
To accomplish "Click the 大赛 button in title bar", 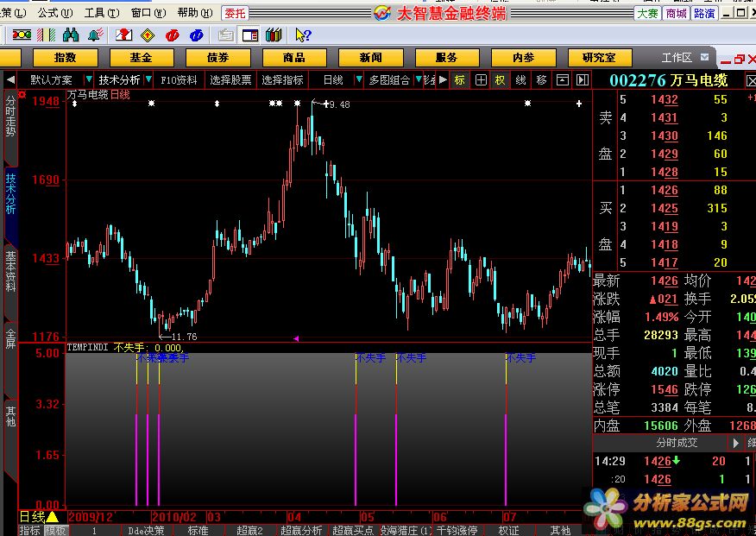I will [x=647, y=14].
